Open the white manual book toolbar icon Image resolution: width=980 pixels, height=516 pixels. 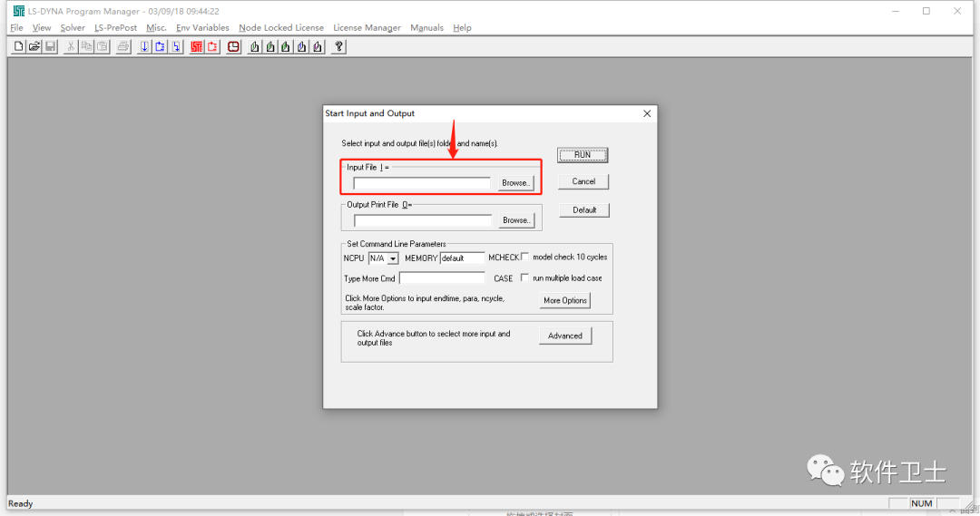pos(254,46)
